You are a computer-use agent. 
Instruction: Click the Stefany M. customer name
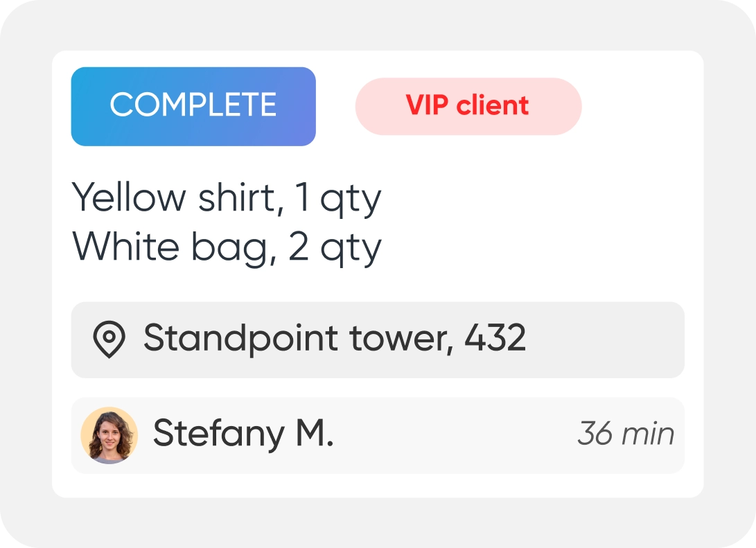(x=243, y=434)
